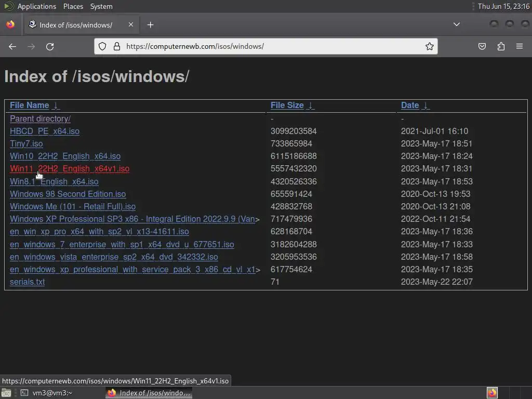Download en_windows_vista_enterprise_sp2 iso
532x399 pixels.
click(x=114, y=257)
